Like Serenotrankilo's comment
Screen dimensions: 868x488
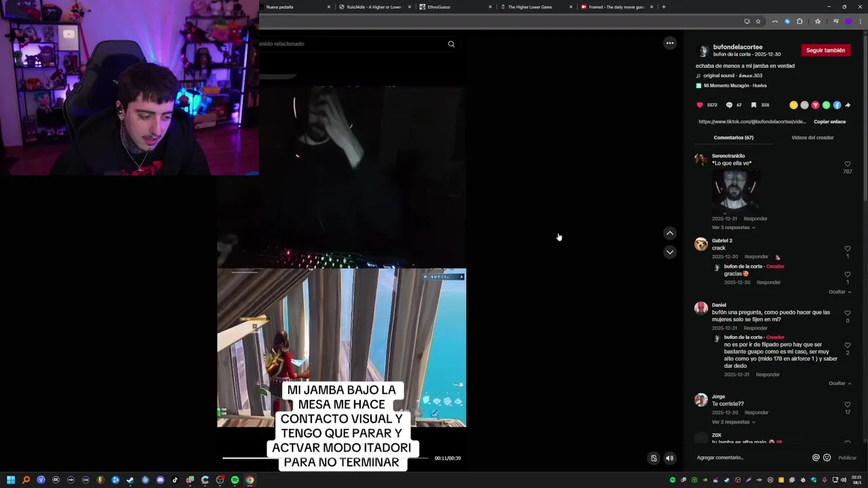click(848, 164)
